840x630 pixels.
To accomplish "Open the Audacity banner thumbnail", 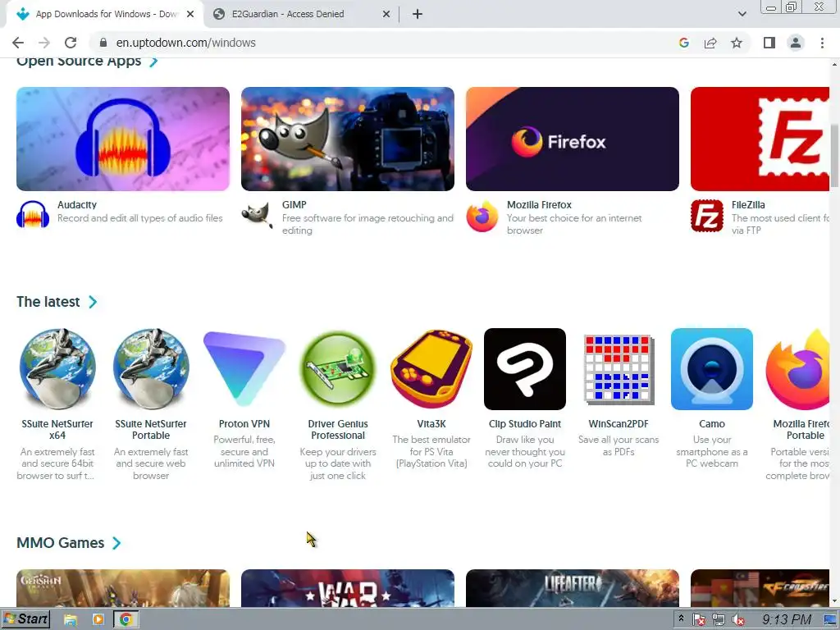I will point(123,139).
